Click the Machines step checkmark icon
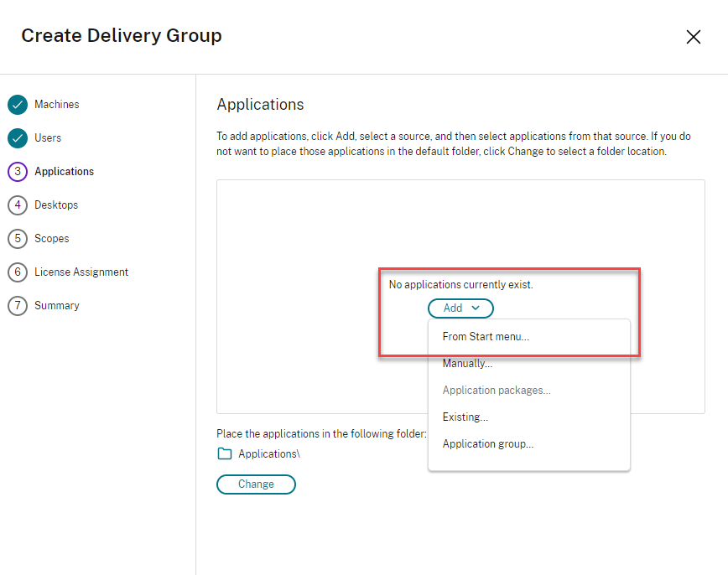This screenshot has width=728, height=575. point(18,105)
